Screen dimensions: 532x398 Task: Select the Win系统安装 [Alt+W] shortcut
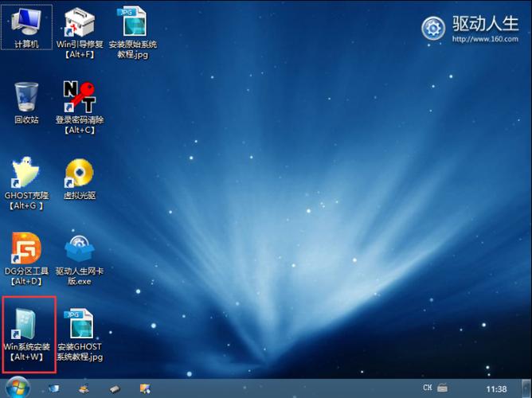tap(26, 335)
